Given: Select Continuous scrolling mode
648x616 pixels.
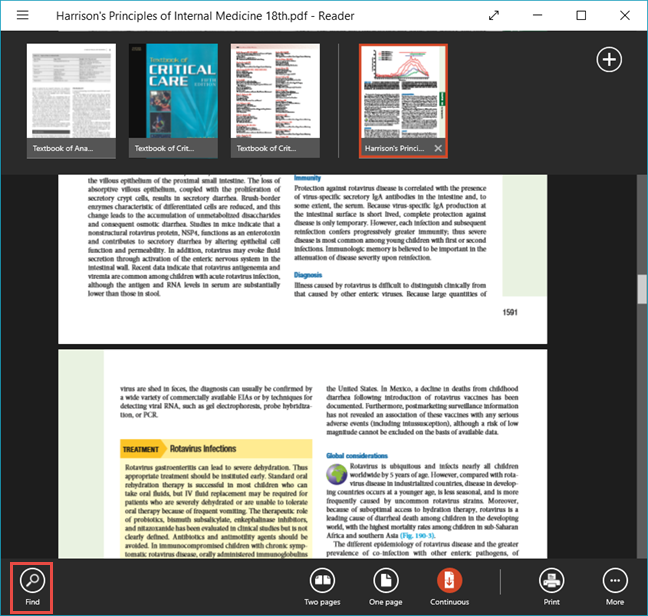Looking at the screenshot, I should [x=449, y=587].
